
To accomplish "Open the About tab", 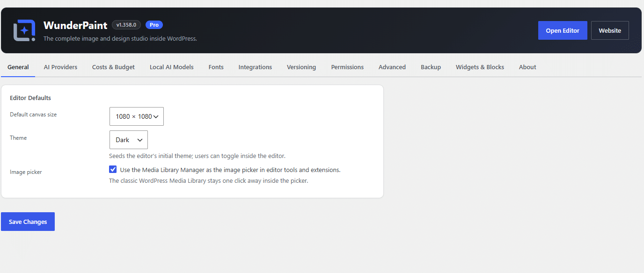I will 527,67.
